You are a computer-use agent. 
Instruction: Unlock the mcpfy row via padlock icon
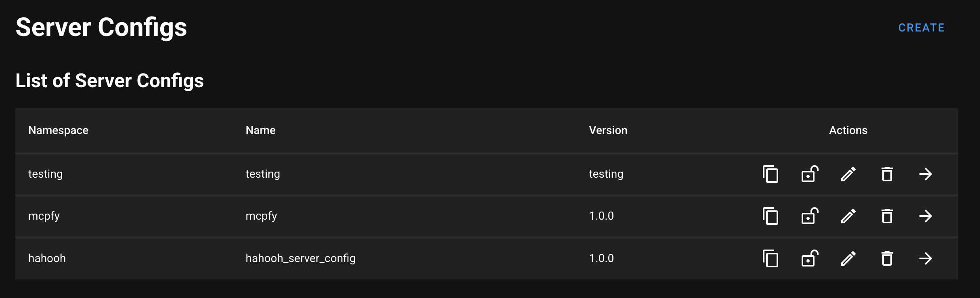tap(809, 216)
